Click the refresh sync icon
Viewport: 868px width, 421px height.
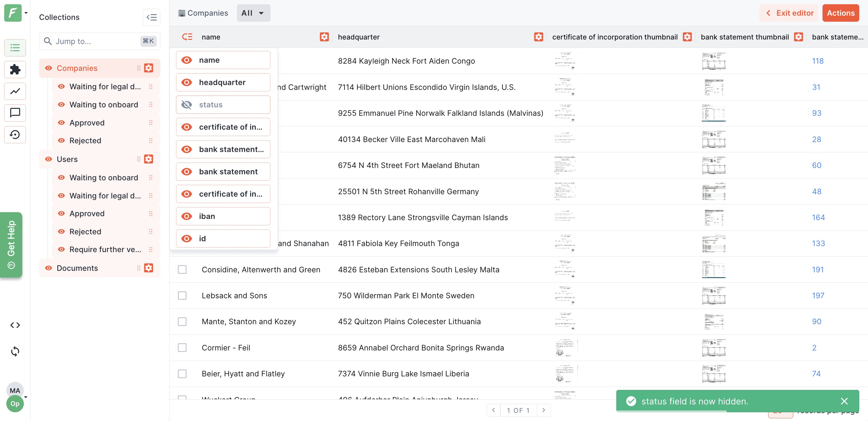tap(15, 351)
